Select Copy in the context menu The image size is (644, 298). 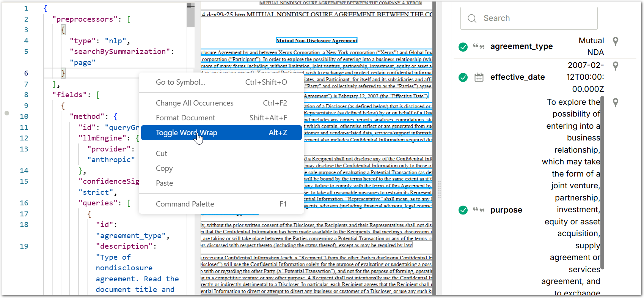221,168
